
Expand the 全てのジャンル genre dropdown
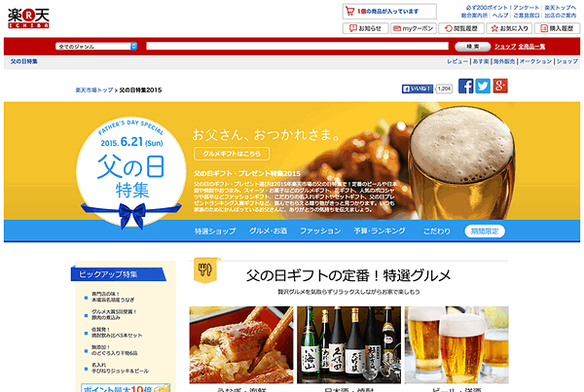pos(96,46)
